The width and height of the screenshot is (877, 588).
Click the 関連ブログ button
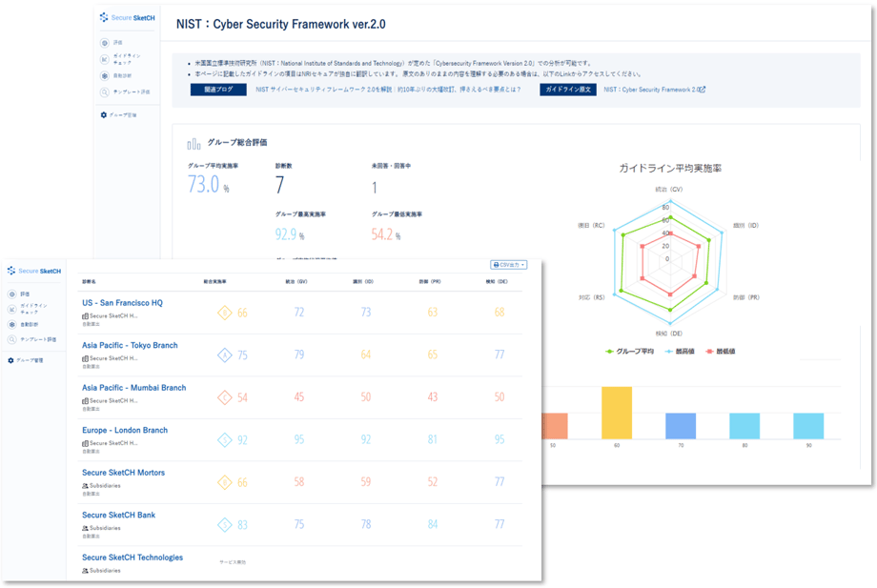218,90
